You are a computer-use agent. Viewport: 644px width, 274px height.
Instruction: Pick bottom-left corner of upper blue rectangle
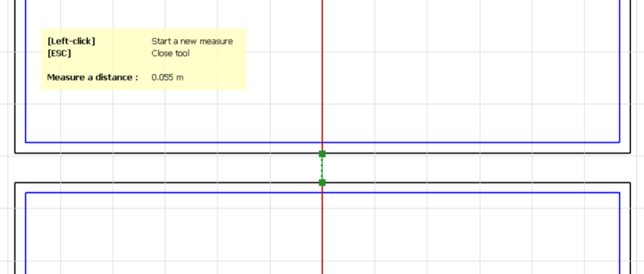click(x=26, y=142)
